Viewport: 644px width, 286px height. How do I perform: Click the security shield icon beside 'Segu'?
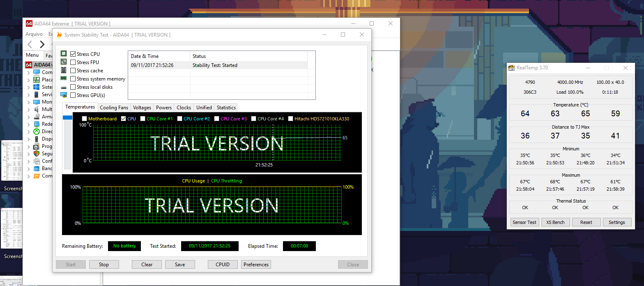click(x=37, y=154)
